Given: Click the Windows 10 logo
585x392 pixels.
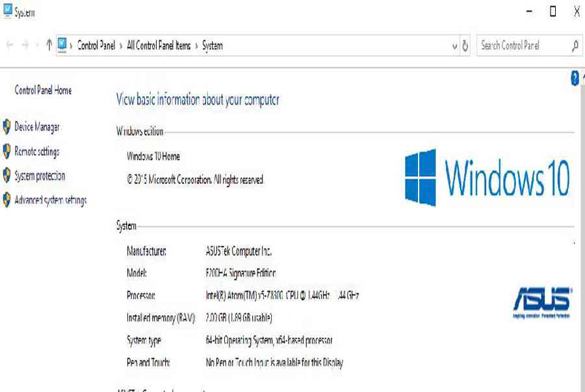Looking at the screenshot, I should (487, 178).
